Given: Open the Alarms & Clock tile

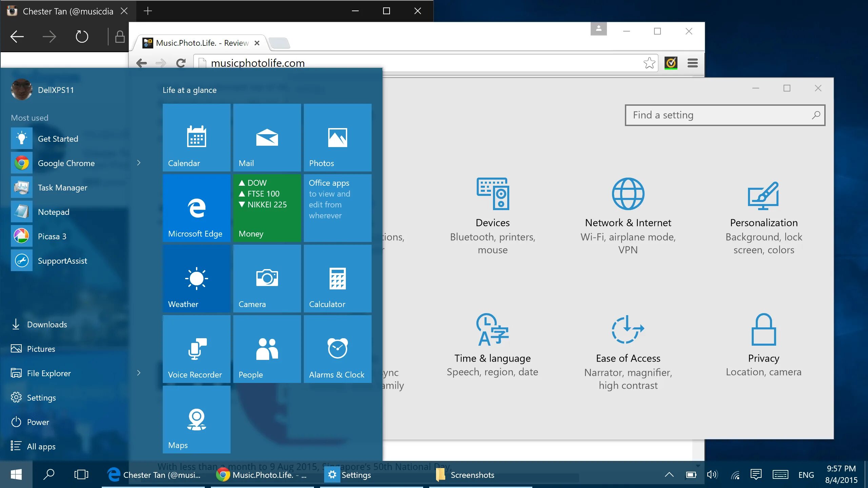Looking at the screenshot, I should (337, 349).
